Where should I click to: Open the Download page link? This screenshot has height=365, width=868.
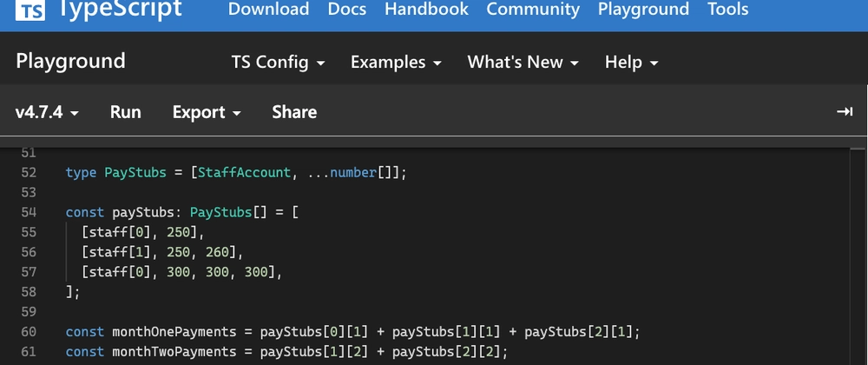coord(268,10)
